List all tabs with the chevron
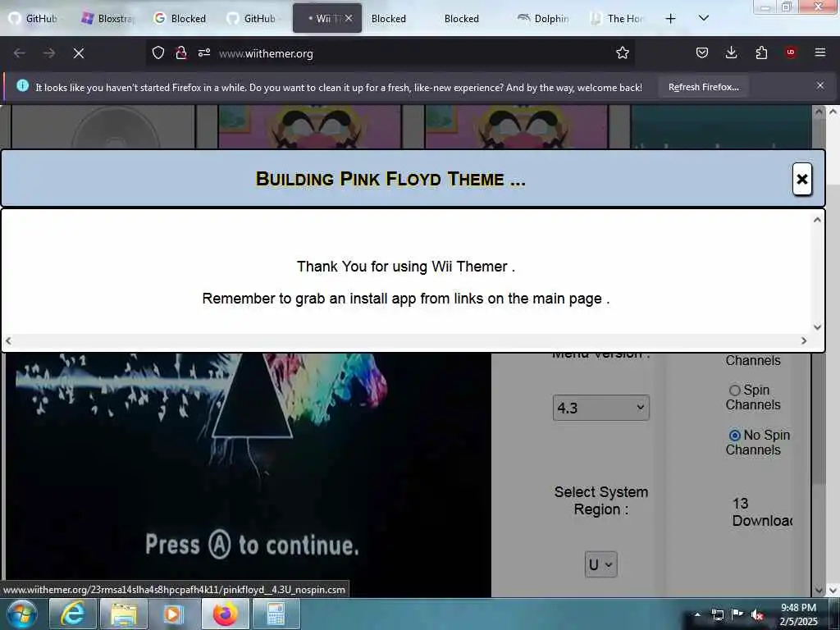Image resolution: width=840 pixels, height=630 pixels. click(704, 18)
